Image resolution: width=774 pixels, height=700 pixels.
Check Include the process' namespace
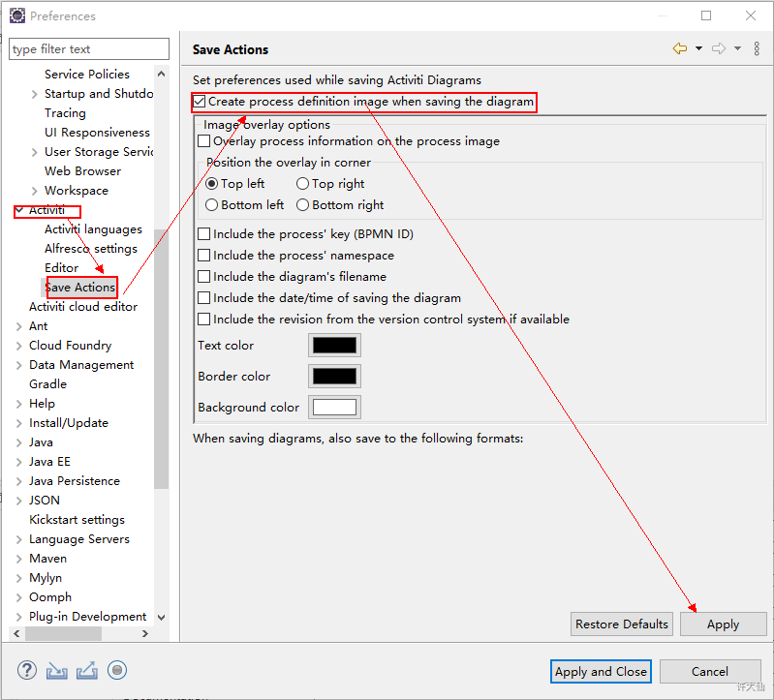(203, 255)
